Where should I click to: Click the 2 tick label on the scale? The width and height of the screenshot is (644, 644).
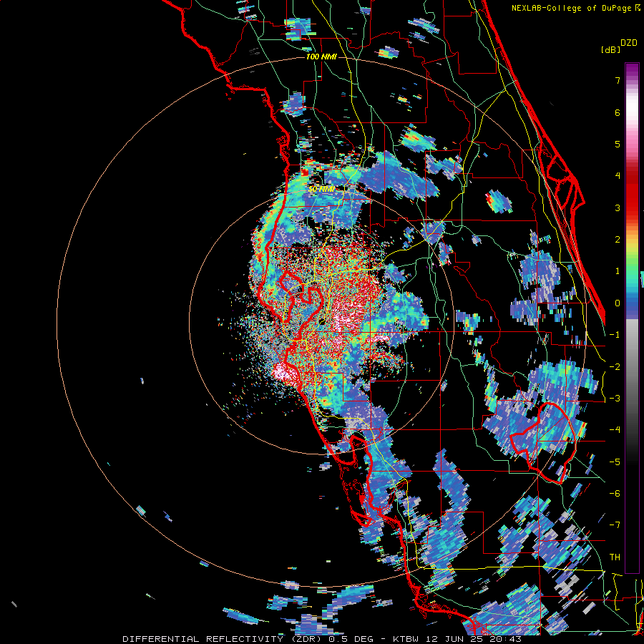pyautogui.click(x=618, y=240)
